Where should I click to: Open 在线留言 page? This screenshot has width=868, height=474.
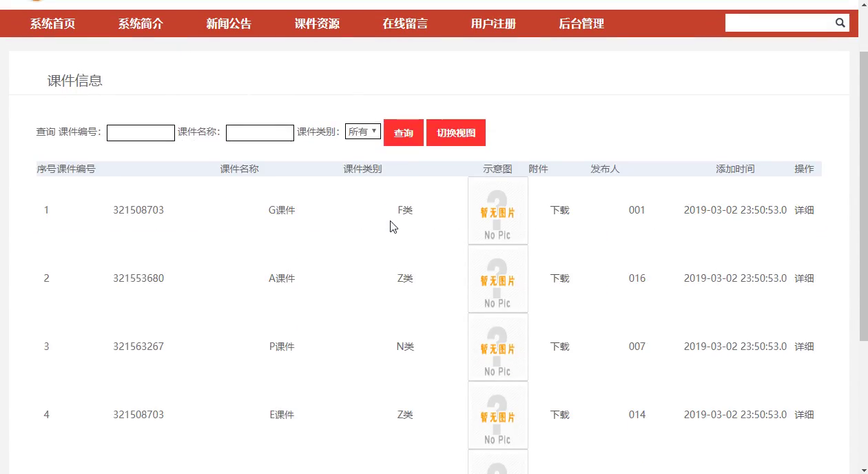(x=405, y=23)
